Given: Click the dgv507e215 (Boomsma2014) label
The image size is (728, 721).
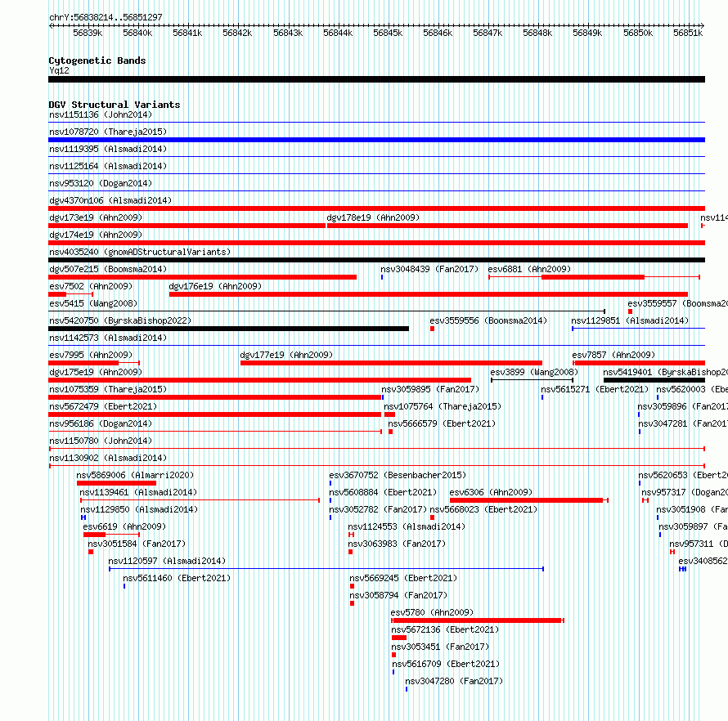Looking at the screenshot, I should click(108, 269).
